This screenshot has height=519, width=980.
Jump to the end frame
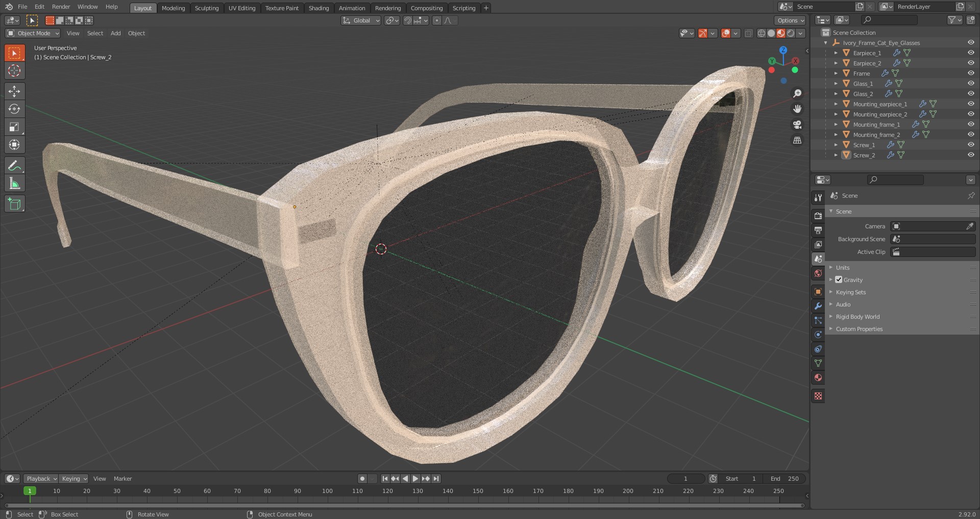tap(436, 479)
